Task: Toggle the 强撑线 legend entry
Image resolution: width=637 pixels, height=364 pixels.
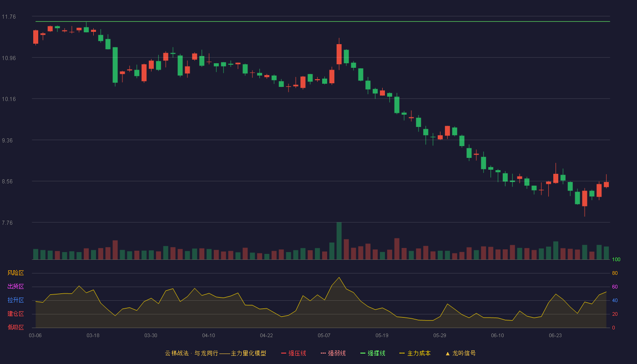Action: click(x=373, y=353)
